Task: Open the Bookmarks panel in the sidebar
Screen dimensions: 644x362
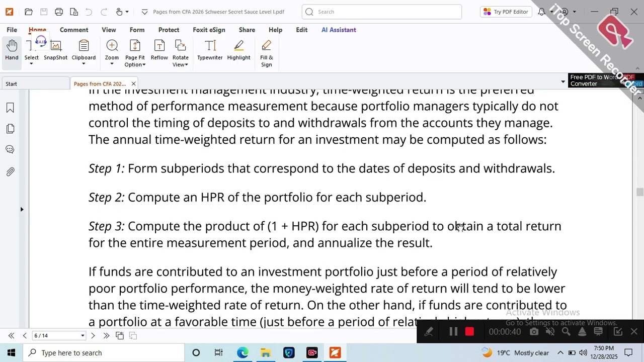Action: click(x=10, y=108)
